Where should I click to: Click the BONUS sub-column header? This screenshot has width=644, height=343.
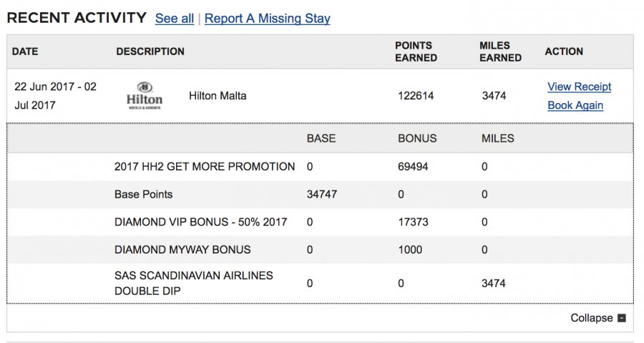coord(417,138)
